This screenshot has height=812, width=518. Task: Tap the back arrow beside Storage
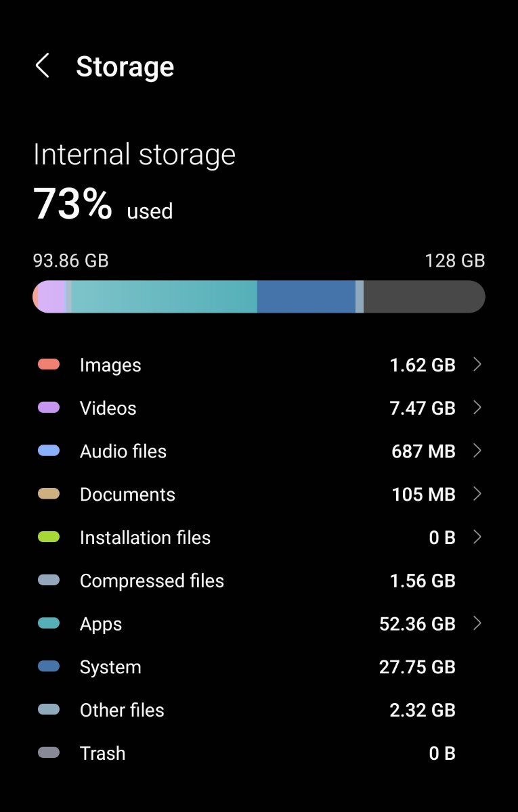pos(42,66)
